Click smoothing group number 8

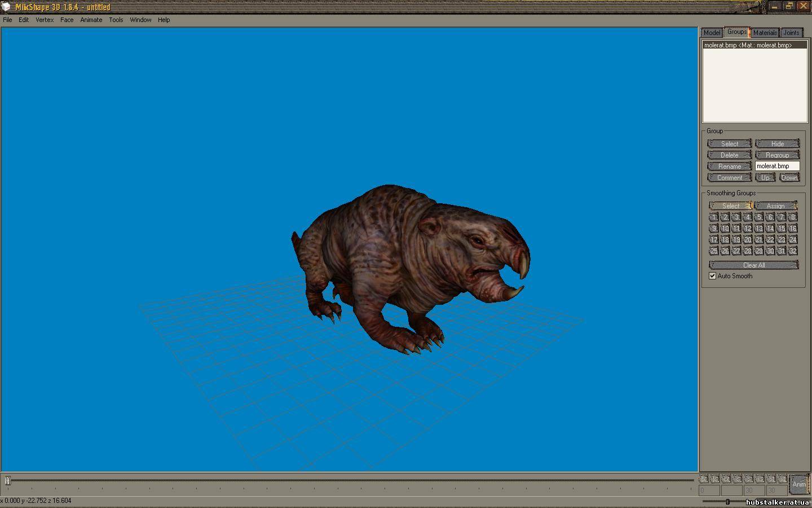click(793, 217)
